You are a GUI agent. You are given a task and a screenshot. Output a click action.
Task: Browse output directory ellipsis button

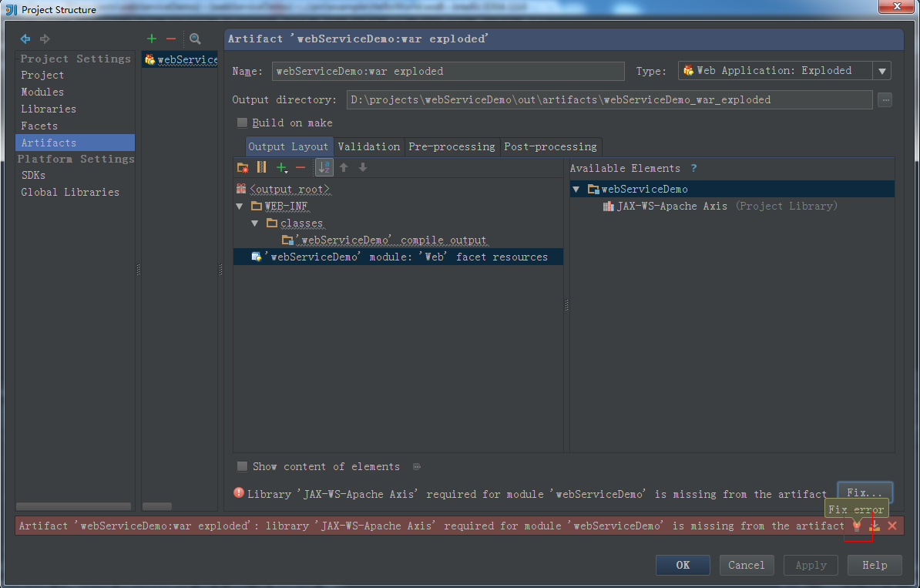(885, 99)
